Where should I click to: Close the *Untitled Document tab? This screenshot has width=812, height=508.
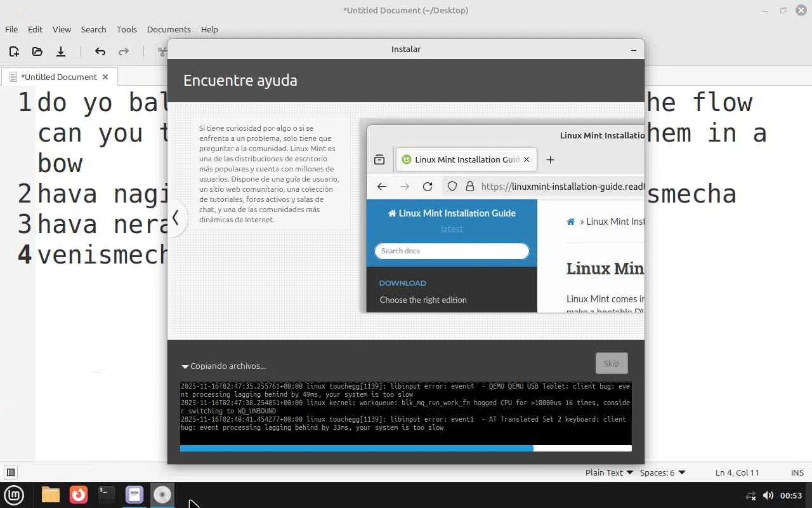tap(105, 77)
